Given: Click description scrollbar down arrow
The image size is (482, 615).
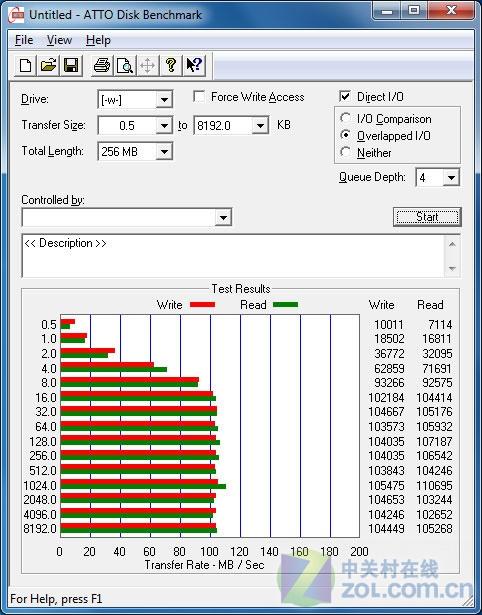Looking at the screenshot, I should (452, 269).
